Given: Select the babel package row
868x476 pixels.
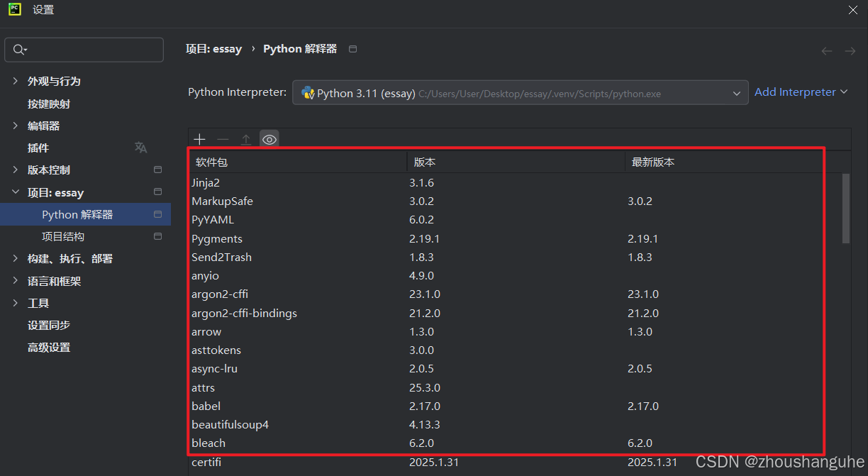Looking at the screenshot, I should click(x=514, y=406).
